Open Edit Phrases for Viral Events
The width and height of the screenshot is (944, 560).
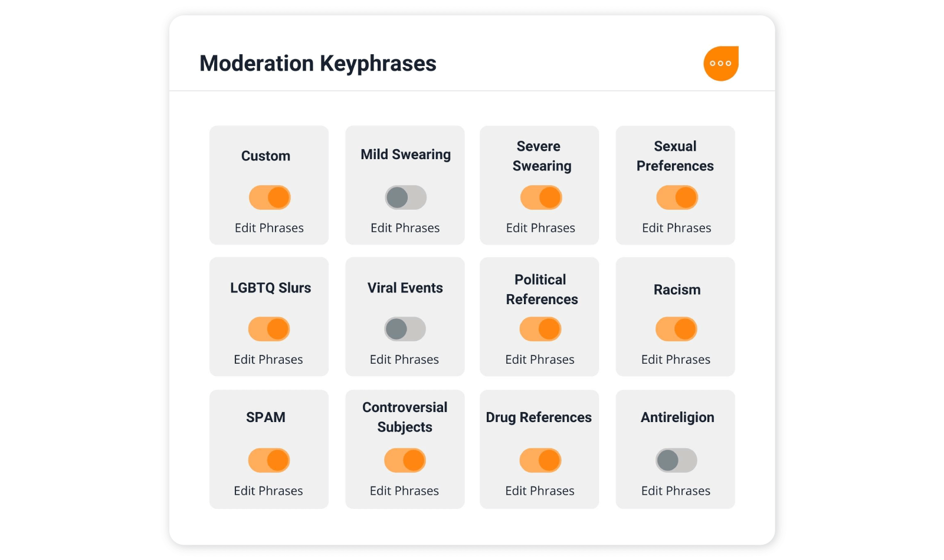tap(405, 359)
